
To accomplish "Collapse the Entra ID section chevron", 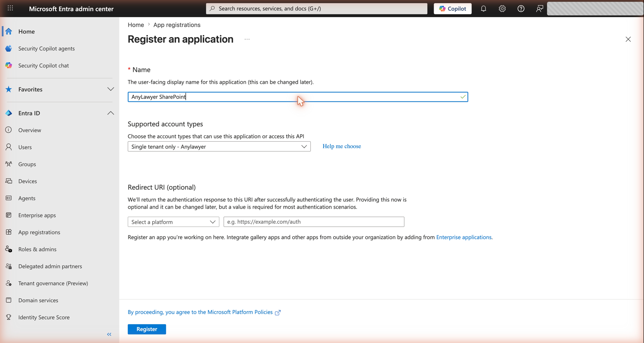I will tap(110, 113).
